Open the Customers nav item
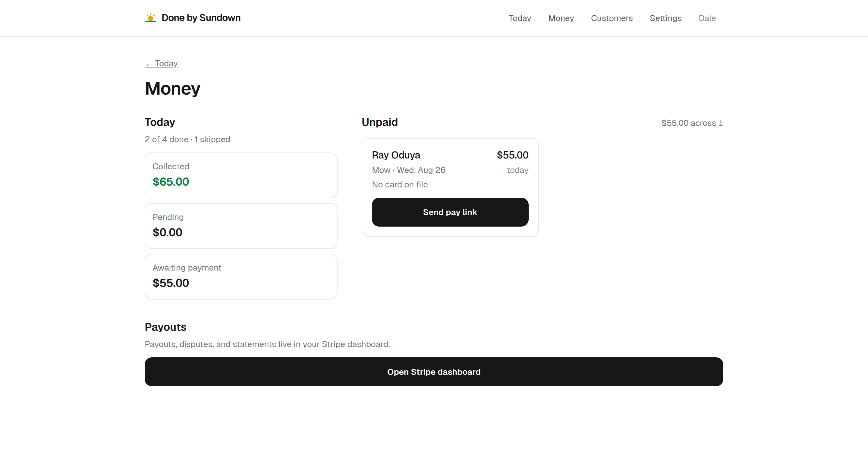The width and height of the screenshot is (868, 458). point(612,18)
